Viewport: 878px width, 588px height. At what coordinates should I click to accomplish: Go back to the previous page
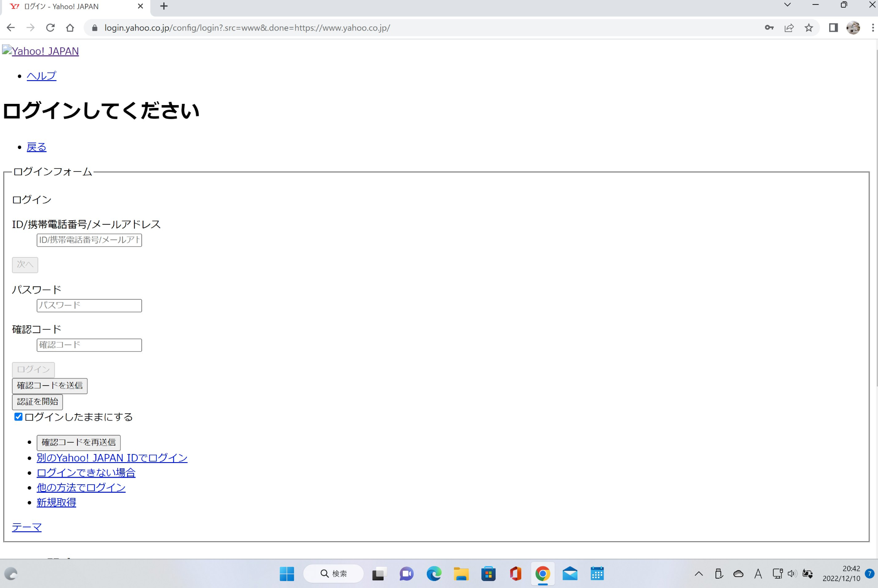click(x=11, y=28)
